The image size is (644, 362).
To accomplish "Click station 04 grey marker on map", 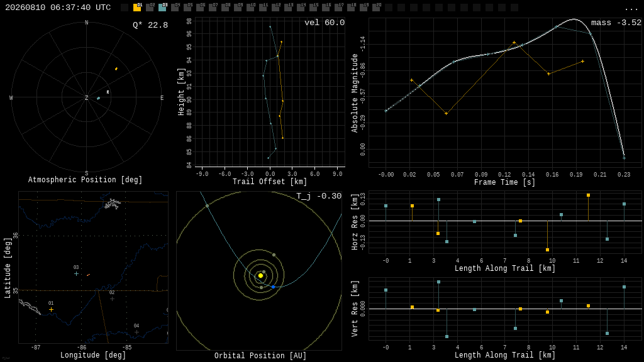I will [136, 332].
